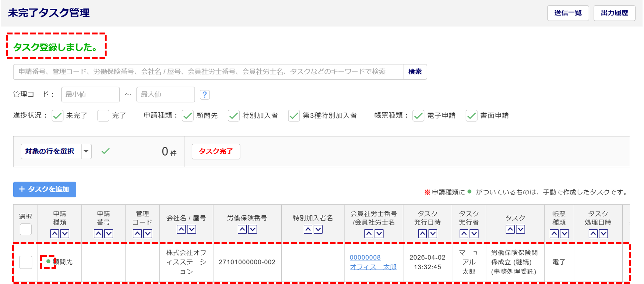Check the select-all checkbox in table header
644x284 pixels.
click(x=26, y=229)
